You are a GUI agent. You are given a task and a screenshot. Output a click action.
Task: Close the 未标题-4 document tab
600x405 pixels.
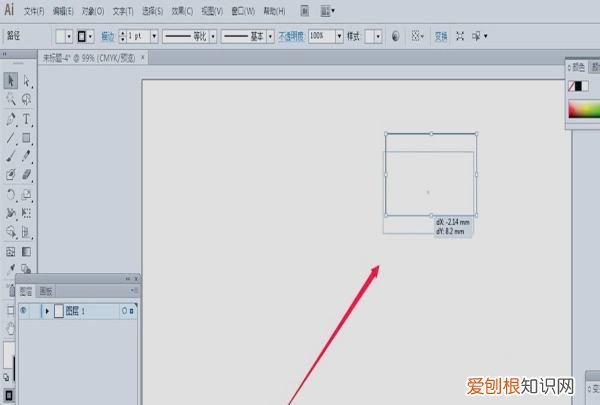point(143,58)
